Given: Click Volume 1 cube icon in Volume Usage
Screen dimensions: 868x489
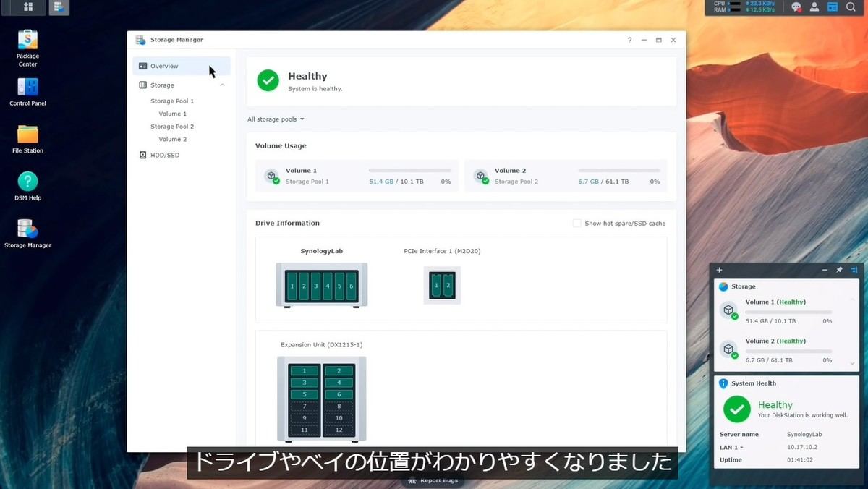Looking at the screenshot, I should pos(271,176).
